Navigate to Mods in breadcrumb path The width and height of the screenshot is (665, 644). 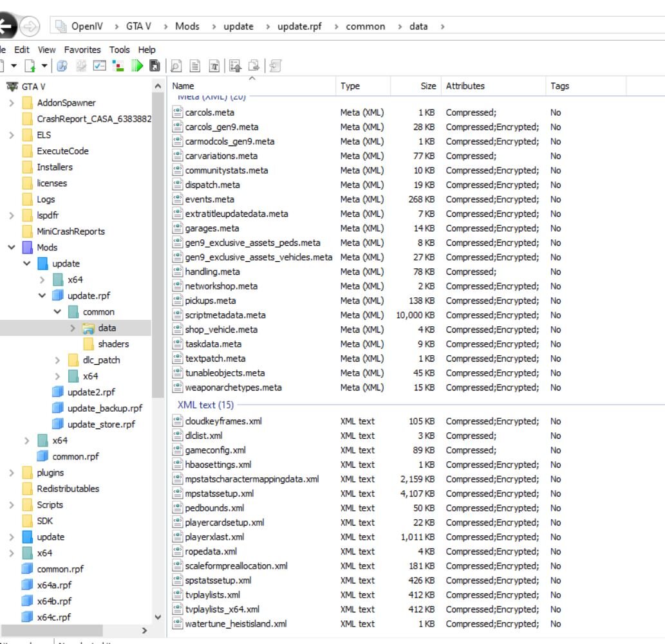coord(187,26)
